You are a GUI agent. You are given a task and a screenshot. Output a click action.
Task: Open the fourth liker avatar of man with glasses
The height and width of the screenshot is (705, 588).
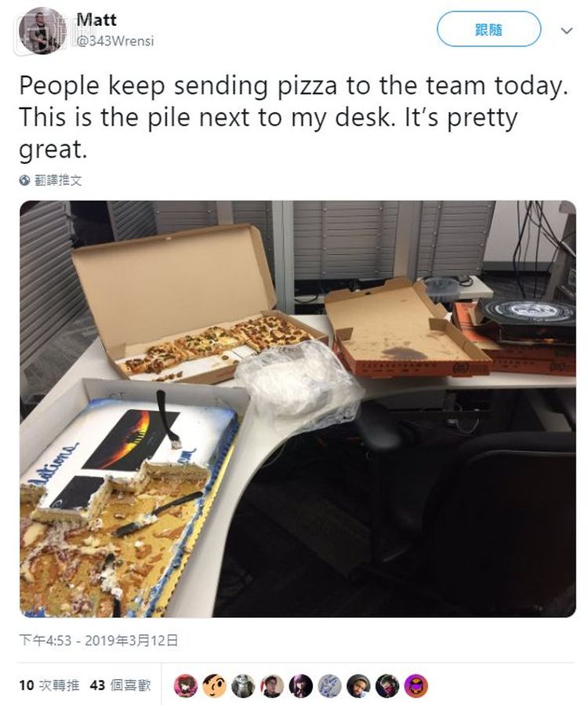coord(272,685)
